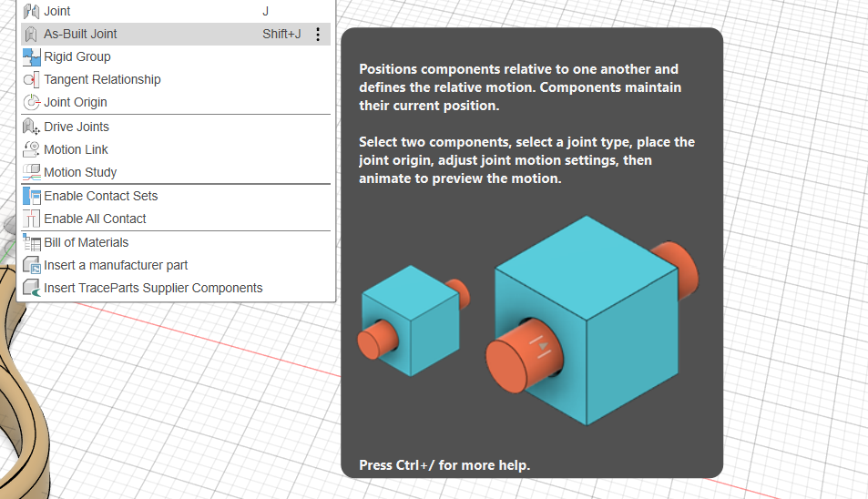The width and height of the screenshot is (868, 499).
Task: Click the Joint icon in the menu
Action: click(x=32, y=12)
